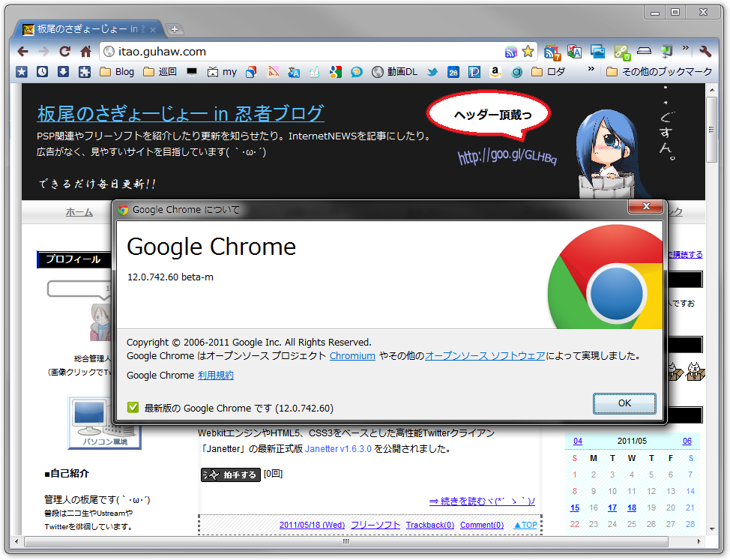Image resolution: width=730 pixels, height=560 pixels.
Task: Click the black monitor bookmark icon
Action: click(192, 72)
